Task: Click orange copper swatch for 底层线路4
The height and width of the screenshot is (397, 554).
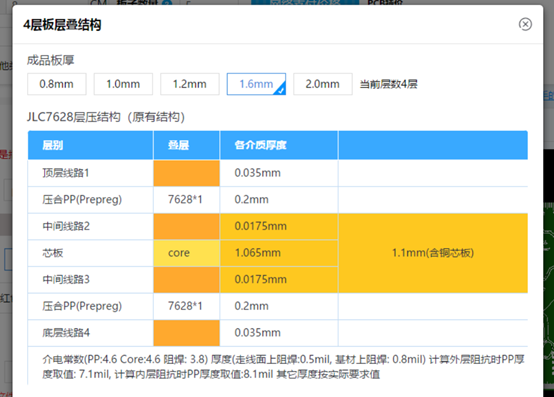Action: click(187, 333)
